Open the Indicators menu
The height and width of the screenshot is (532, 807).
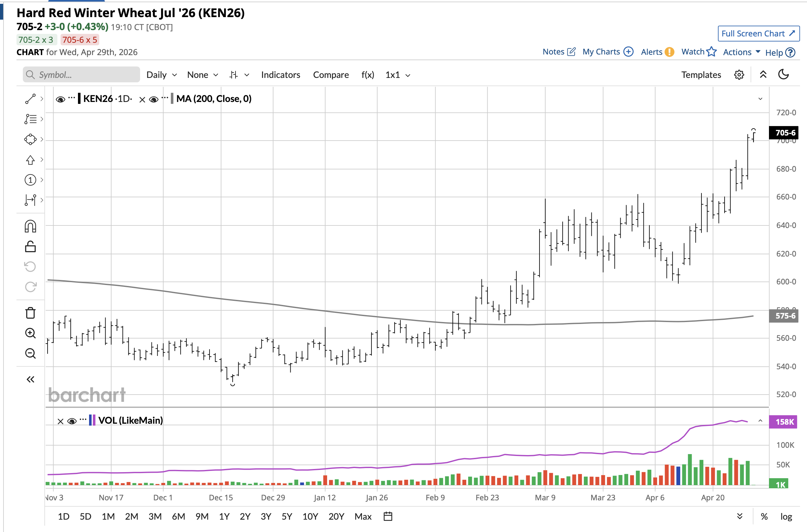[281, 75]
